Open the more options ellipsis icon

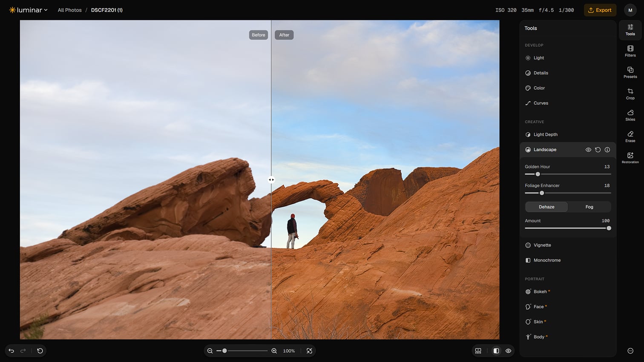click(630, 351)
